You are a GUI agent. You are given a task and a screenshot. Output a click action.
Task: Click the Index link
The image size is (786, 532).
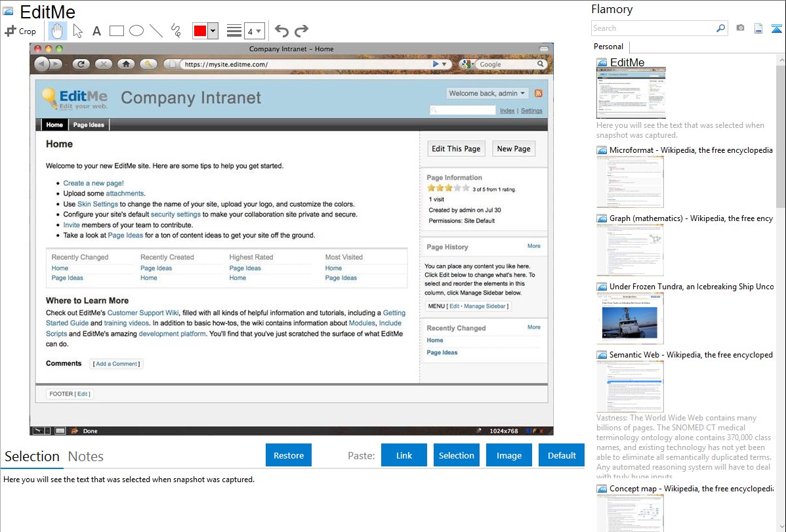click(x=507, y=110)
